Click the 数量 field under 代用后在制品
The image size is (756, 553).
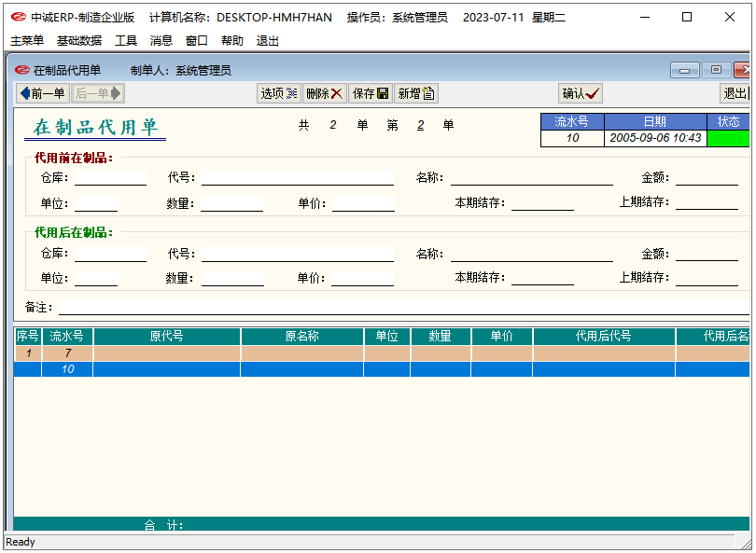233,278
